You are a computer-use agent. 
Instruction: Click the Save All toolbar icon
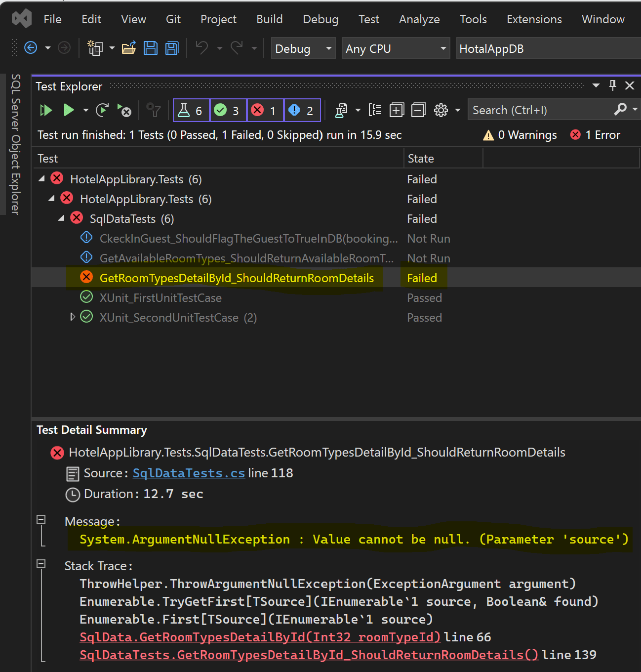pos(171,48)
